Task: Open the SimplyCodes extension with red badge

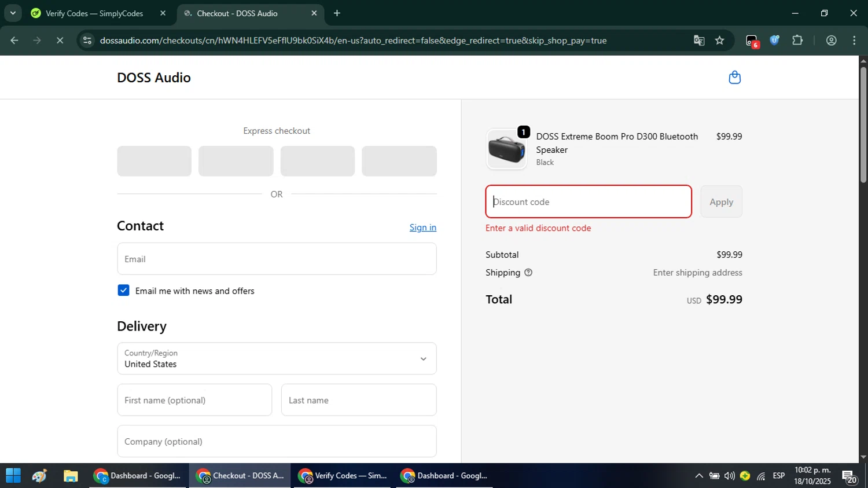Action: [752, 41]
